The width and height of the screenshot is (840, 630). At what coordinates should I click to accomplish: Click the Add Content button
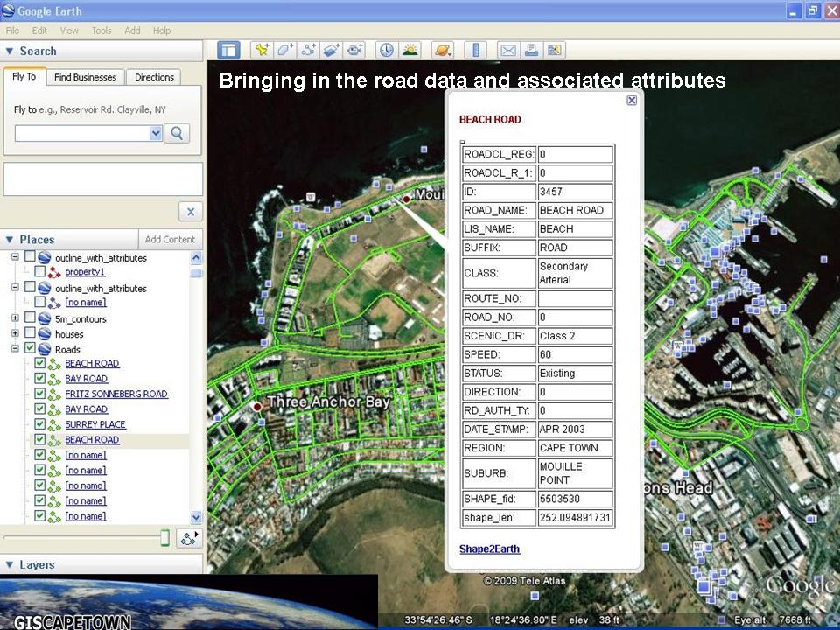pos(170,240)
